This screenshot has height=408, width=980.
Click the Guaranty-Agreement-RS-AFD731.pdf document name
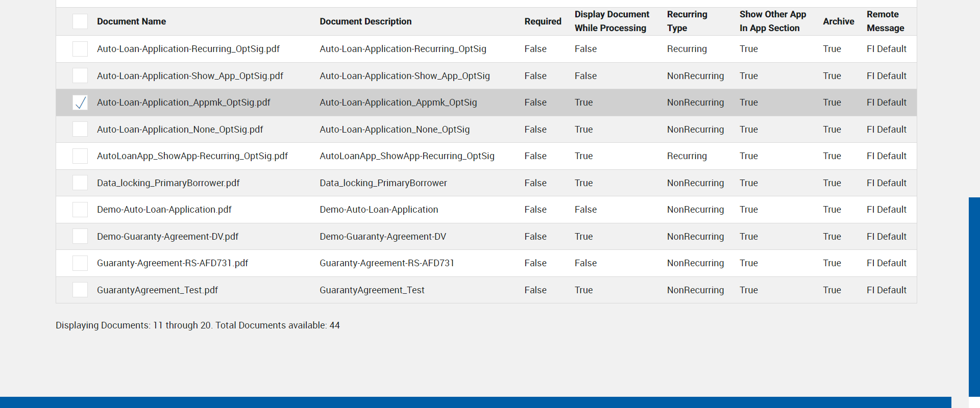pyautogui.click(x=172, y=263)
